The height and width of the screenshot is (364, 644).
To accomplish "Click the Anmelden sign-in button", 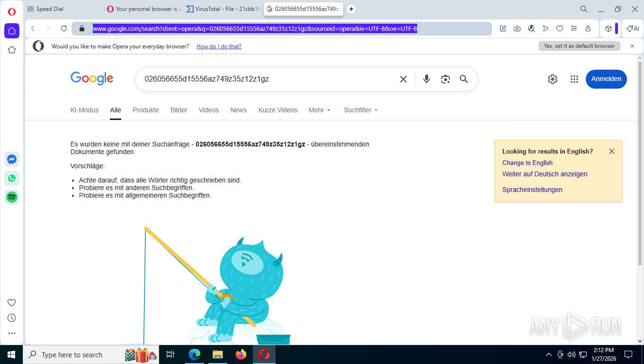I will (606, 79).
